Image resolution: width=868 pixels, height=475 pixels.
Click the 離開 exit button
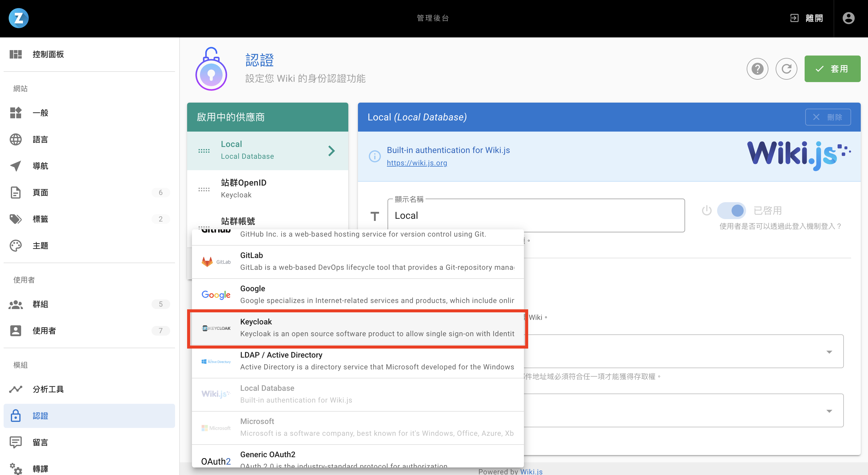(x=807, y=18)
